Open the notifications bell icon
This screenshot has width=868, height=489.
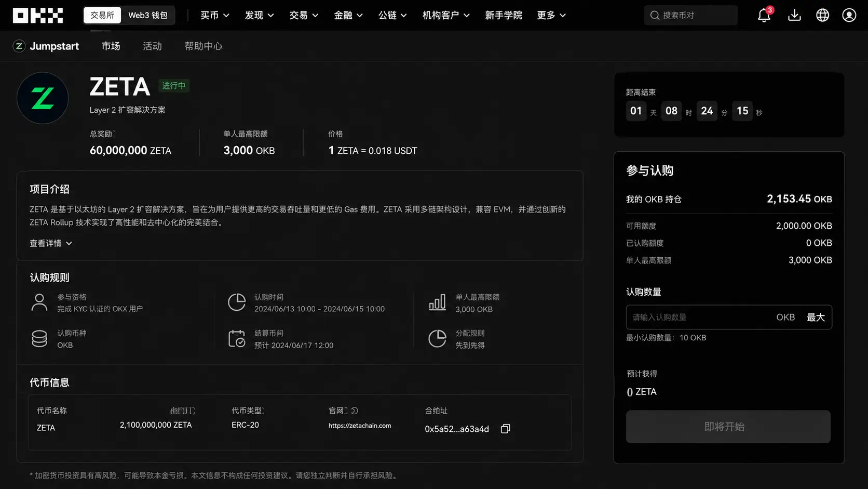pos(764,15)
